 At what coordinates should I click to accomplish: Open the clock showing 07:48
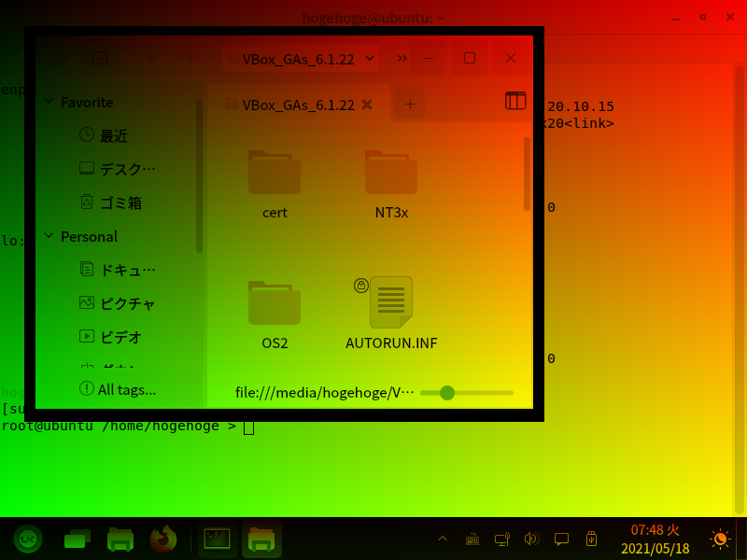(655, 539)
